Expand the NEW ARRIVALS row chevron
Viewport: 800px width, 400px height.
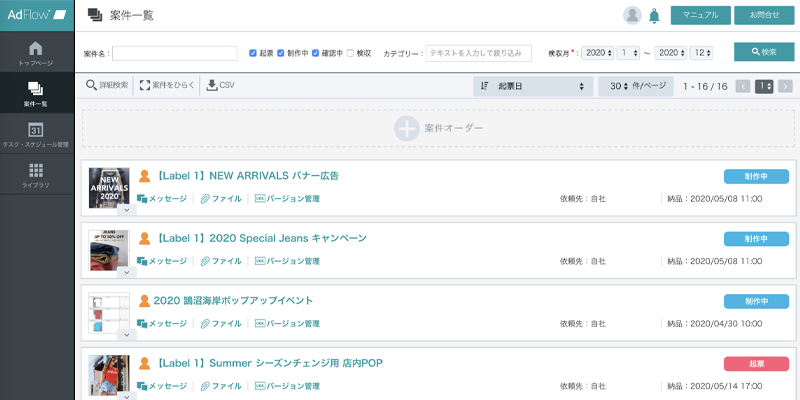click(127, 209)
